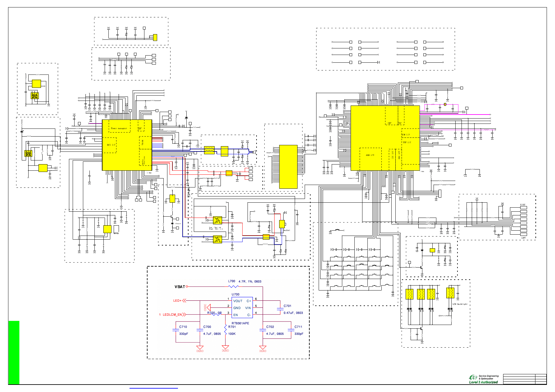The height and width of the screenshot is (392, 555).
Task: Click the C701 capacitor symbol
Action: click(x=280, y=309)
